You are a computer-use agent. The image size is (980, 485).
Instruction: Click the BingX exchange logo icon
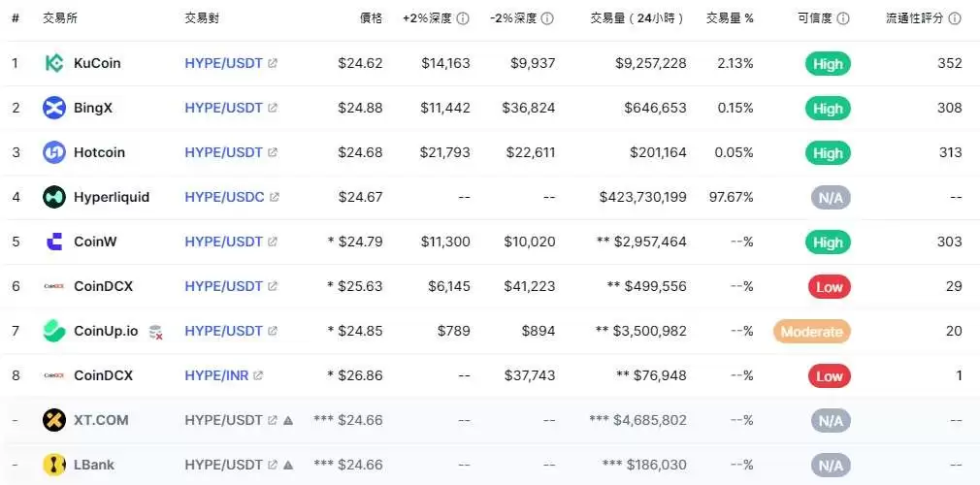point(54,109)
